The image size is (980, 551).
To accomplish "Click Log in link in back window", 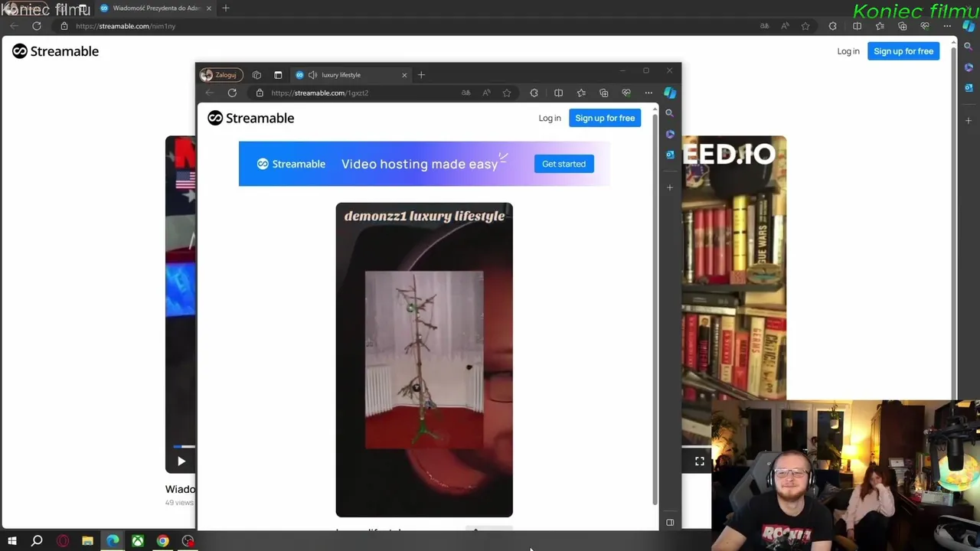I will pyautogui.click(x=848, y=51).
